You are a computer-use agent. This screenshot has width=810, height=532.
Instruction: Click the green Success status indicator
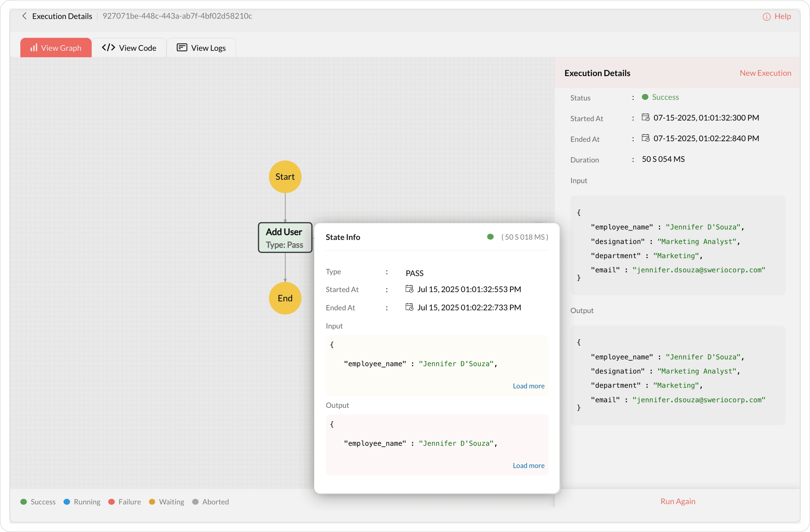[645, 97]
